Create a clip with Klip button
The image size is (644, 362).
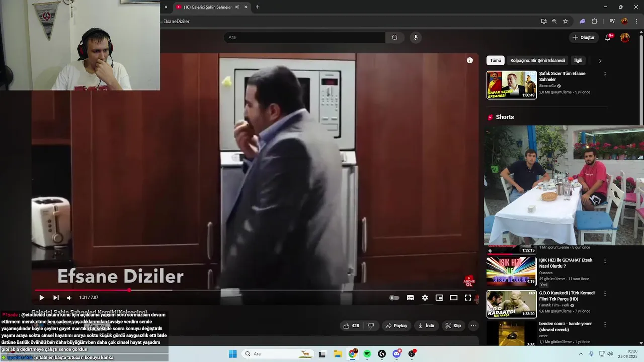[x=453, y=326]
